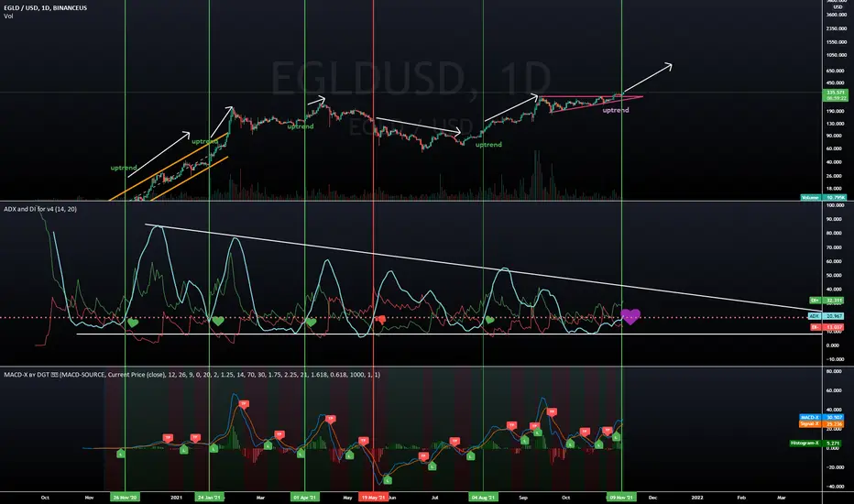Click the pink uptrend text near the triangle
Screen dimensions: 854x504
click(x=616, y=110)
